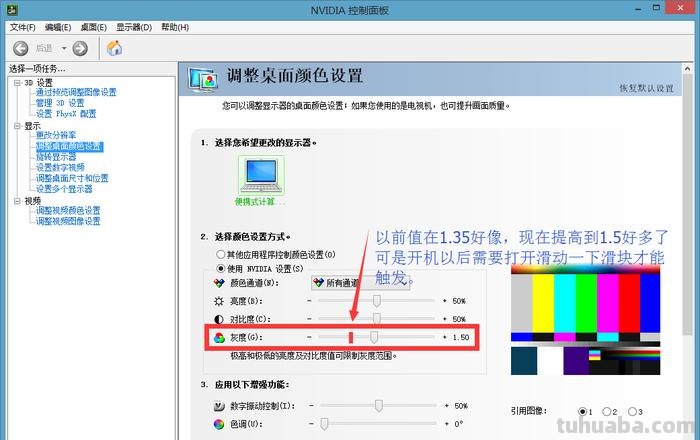This screenshot has height=440, width=700.
Task: Click the 亮度 value 50% text
Action: (459, 301)
